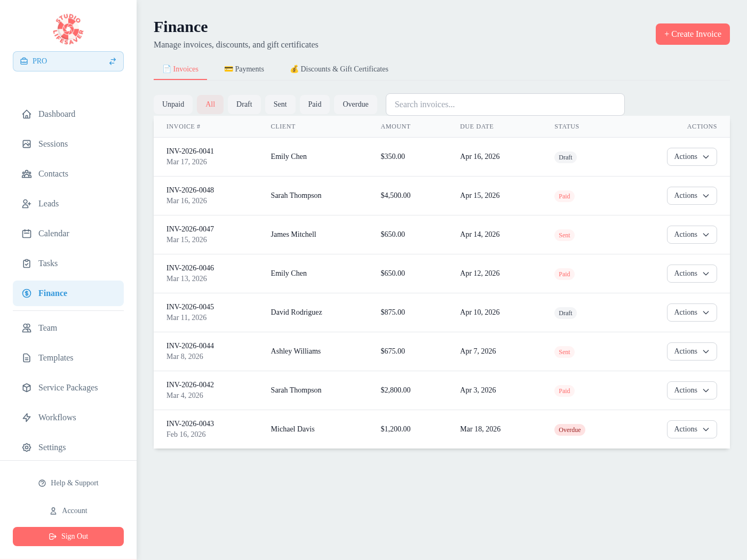The height and width of the screenshot is (560, 747).
Task: Open the Discounts & Gift Certificates tab
Action: [x=339, y=69]
